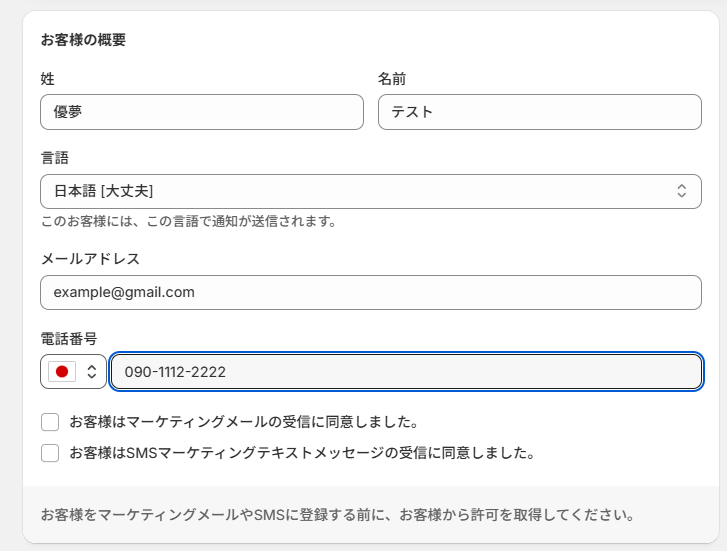This screenshot has height=551, width=727.
Task: Click the 姓 field label
Action: point(47,78)
